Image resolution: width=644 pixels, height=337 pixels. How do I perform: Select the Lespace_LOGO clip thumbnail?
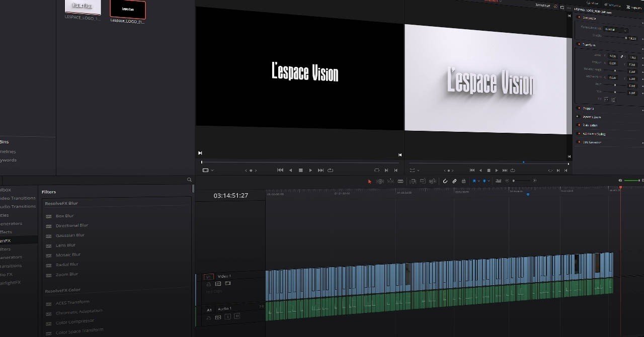click(x=127, y=9)
